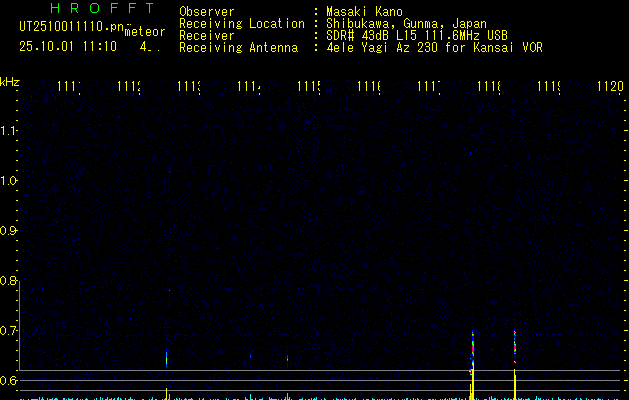This screenshot has width=629, height=400.
Task: Click the word meteor under the file name
Action: click(x=145, y=32)
